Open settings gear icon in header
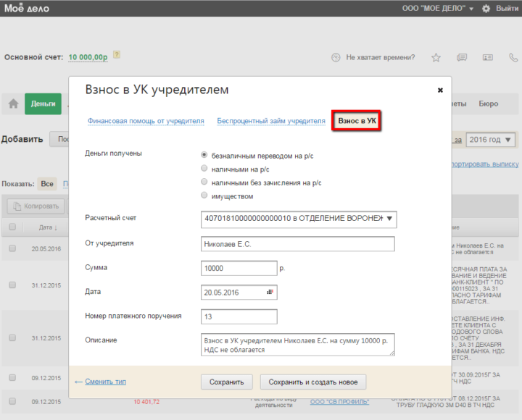 (x=486, y=9)
